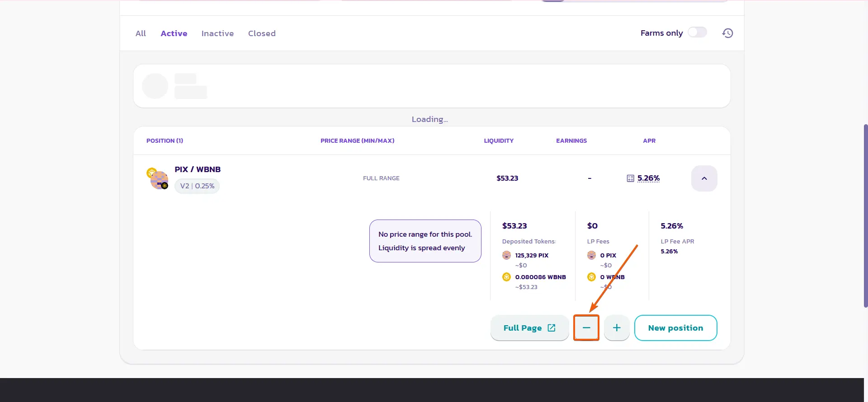This screenshot has width=868, height=402.
Task: Click the minus remove liquidity button
Action: (x=586, y=328)
